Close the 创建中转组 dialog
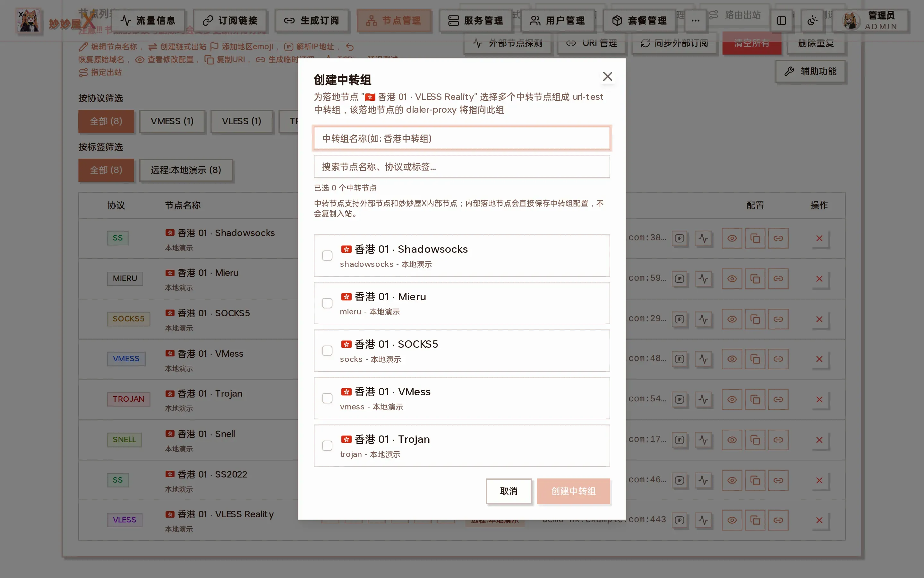This screenshot has height=578, width=924. click(607, 76)
